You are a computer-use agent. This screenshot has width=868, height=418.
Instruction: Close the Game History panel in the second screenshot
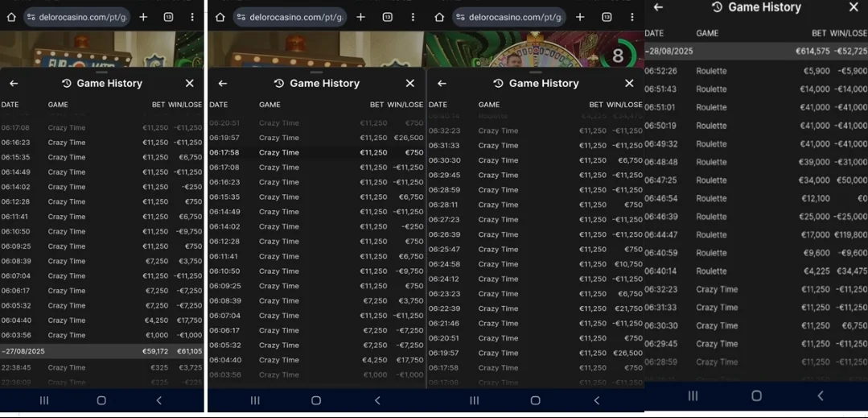coord(410,83)
